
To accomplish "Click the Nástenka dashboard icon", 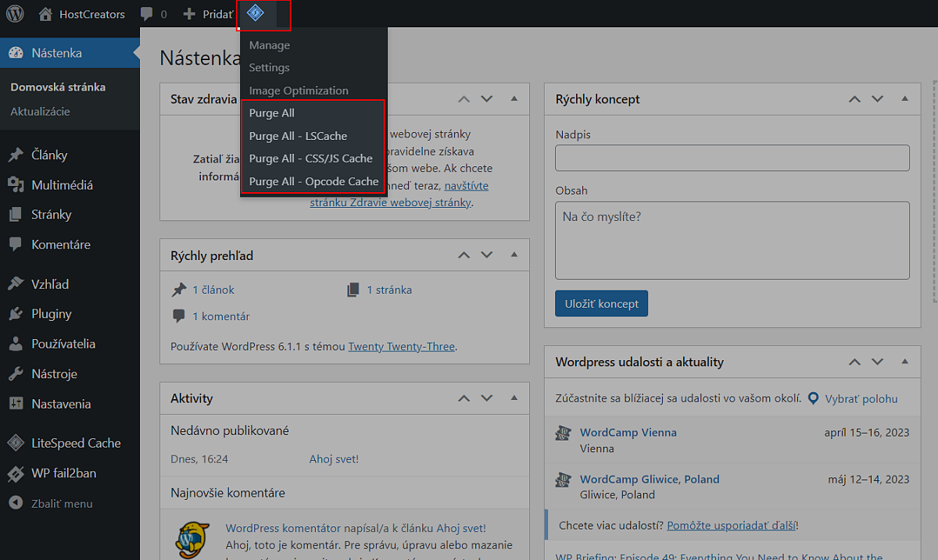I will coord(16,53).
